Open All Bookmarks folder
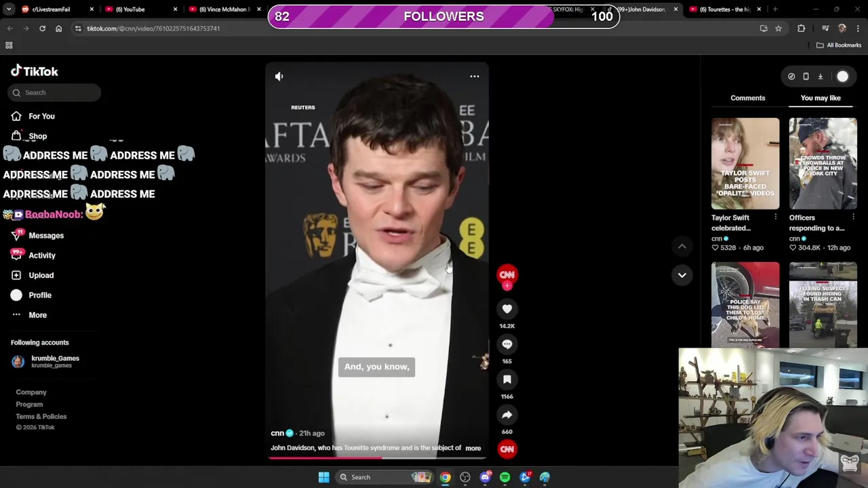The image size is (868, 488). tap(839, 45)
